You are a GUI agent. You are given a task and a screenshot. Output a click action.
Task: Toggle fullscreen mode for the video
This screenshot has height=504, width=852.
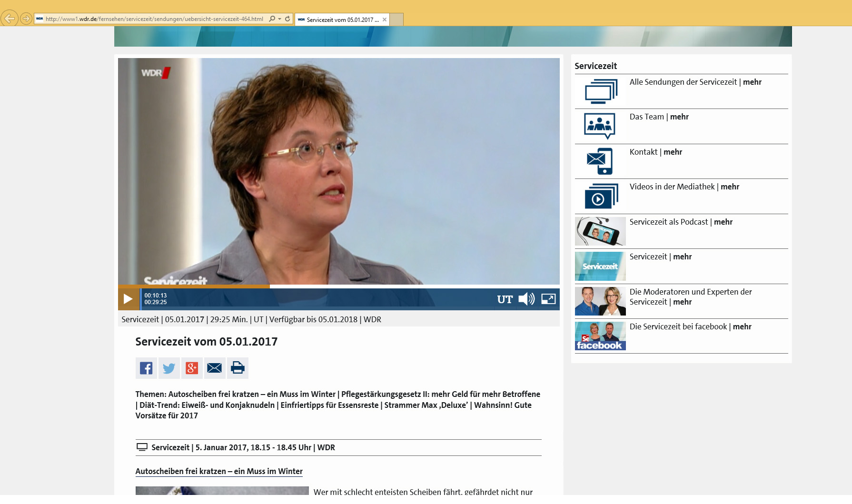(548, 299)
